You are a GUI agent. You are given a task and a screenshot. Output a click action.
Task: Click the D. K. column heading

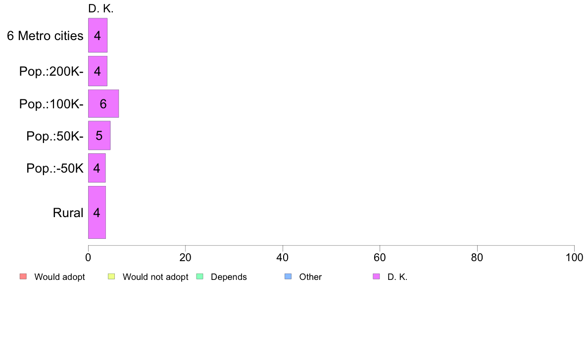(101, 8)
